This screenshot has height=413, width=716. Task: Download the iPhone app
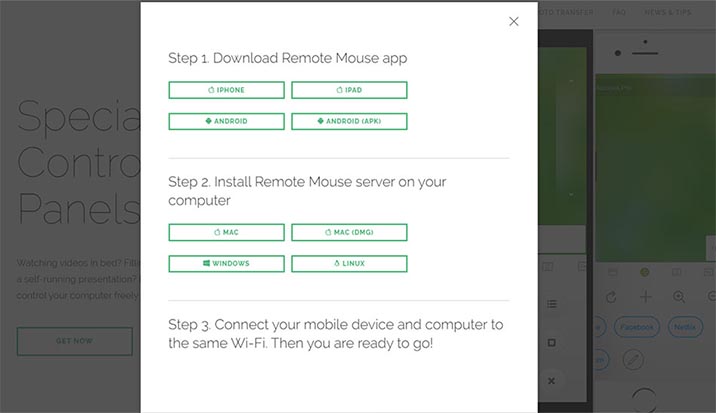point(226,90)
